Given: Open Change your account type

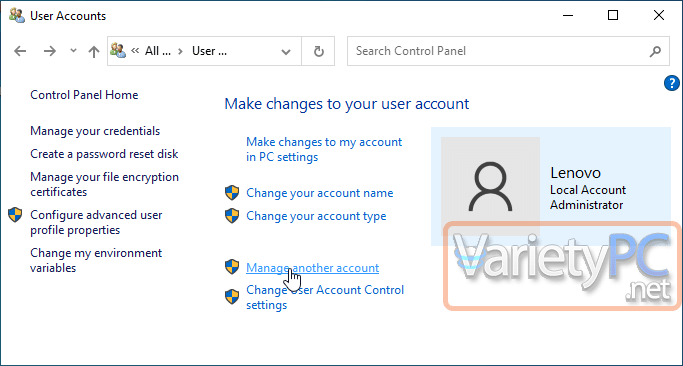Looking at the screenshot, I should click(316, 216).
